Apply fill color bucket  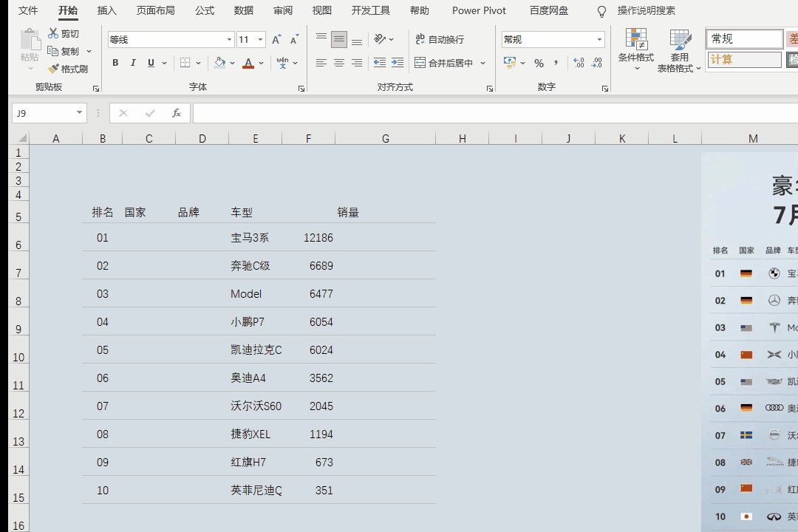coord(220,63)
